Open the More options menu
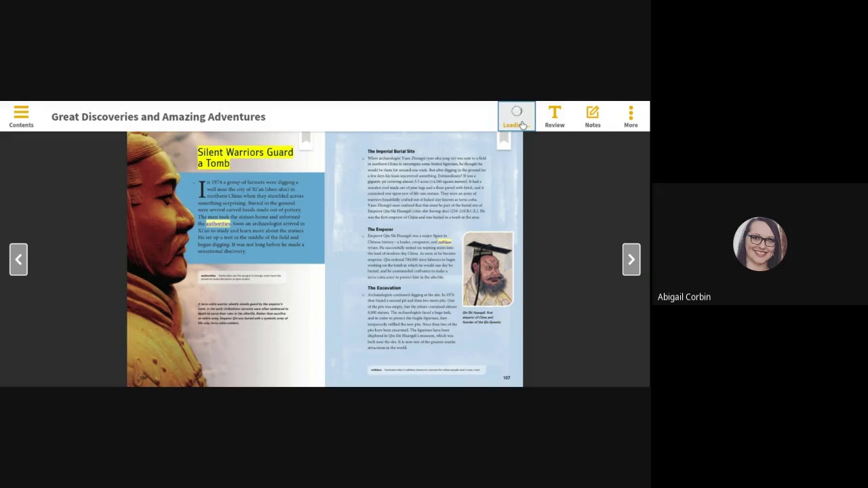This screenshot has height=488, width=868. 631,117
